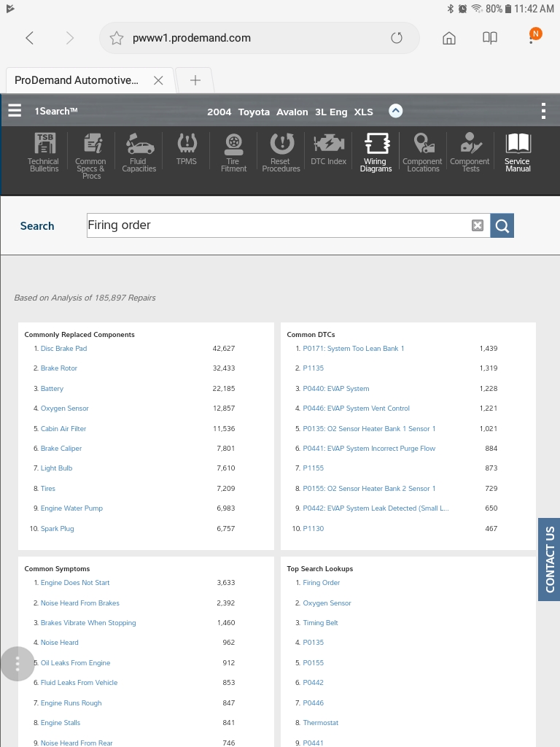
Task: Open Component Tests module
Action: coord(470,152)
